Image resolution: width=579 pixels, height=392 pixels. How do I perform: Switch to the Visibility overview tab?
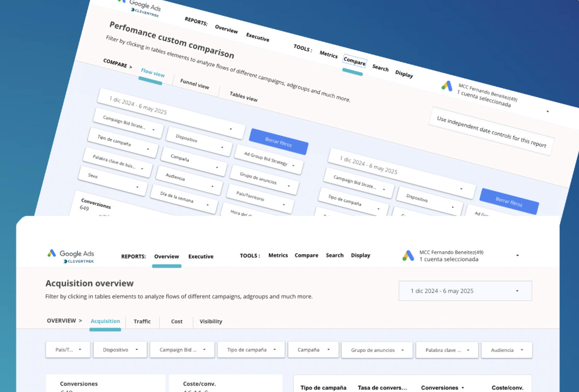[211, 322]
